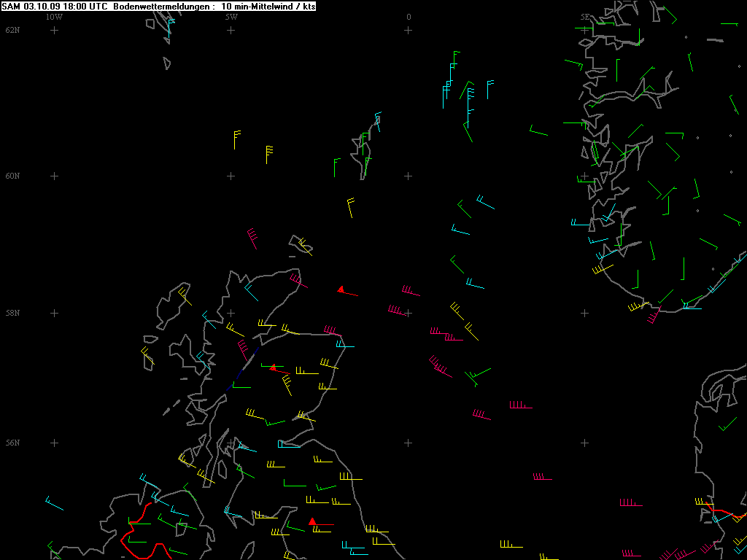Click the 62N latitude label
The height and width of the screenshot is (560, 747).
point(12,30)
